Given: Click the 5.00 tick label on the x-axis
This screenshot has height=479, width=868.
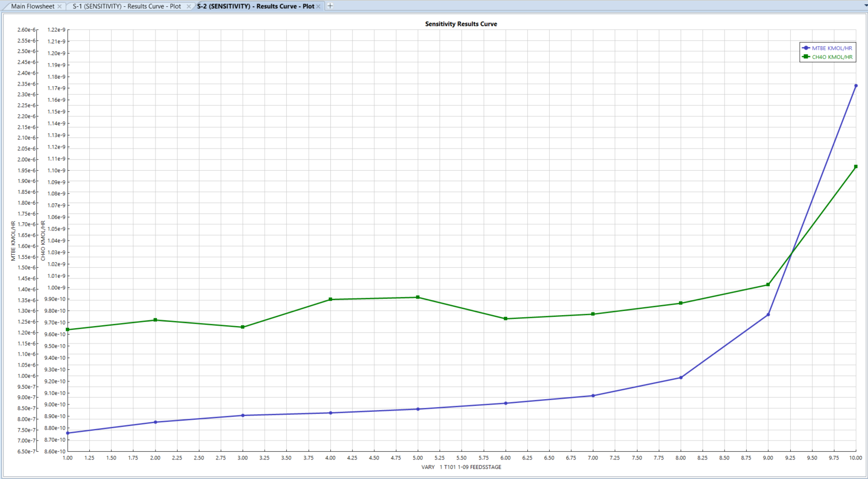Looking at the screenshot, I should [418, 458].
